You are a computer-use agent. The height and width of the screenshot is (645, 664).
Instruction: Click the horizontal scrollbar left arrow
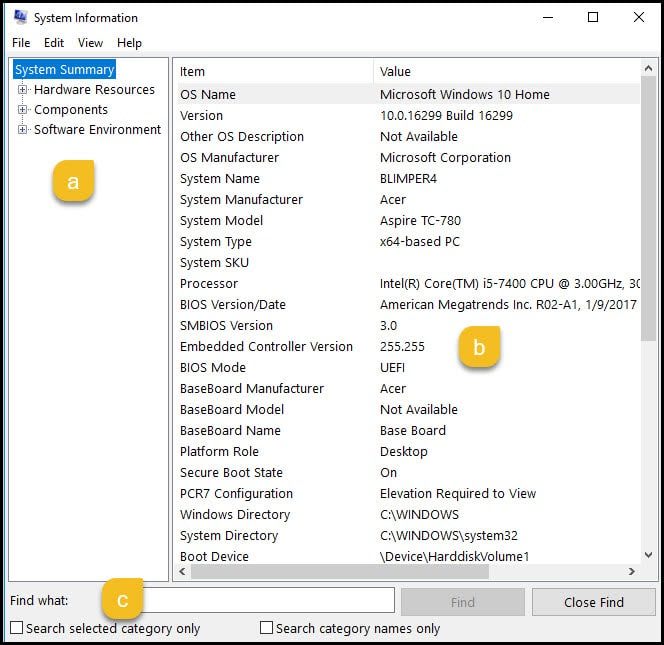click(183, 571)
